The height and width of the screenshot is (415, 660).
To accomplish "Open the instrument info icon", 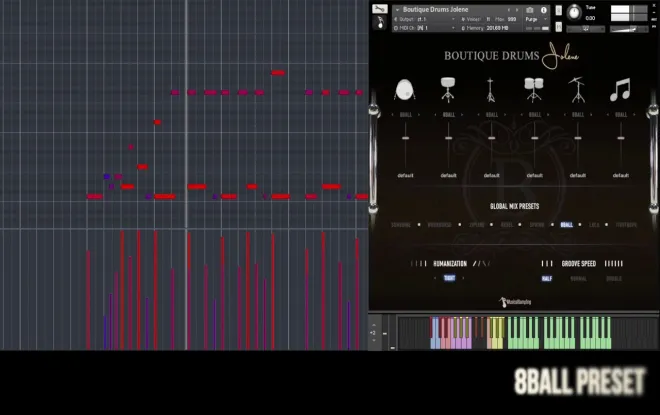I will pos(544,10).
